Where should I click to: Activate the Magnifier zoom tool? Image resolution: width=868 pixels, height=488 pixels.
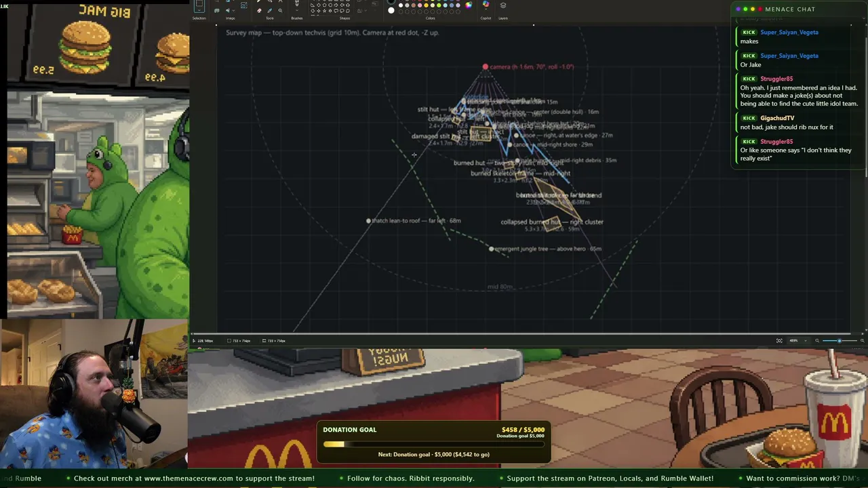[280, 11]
